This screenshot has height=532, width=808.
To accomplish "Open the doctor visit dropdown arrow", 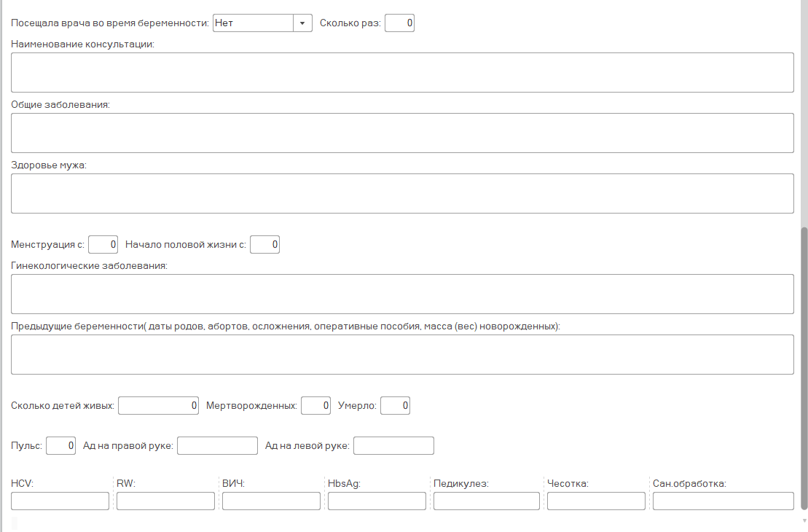I will tap(302, 23).
